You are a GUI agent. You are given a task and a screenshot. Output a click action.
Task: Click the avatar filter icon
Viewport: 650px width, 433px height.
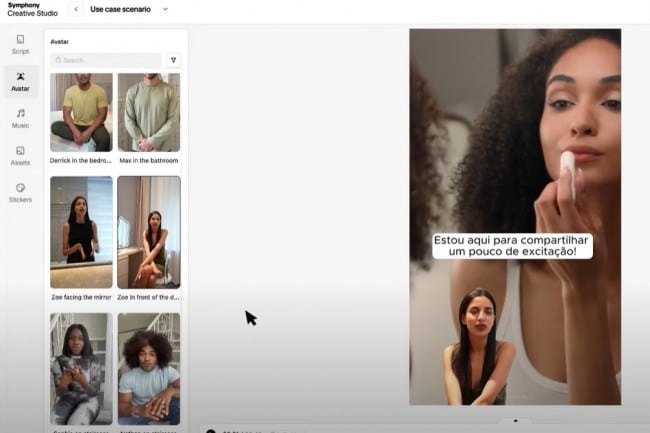point(173,60)
